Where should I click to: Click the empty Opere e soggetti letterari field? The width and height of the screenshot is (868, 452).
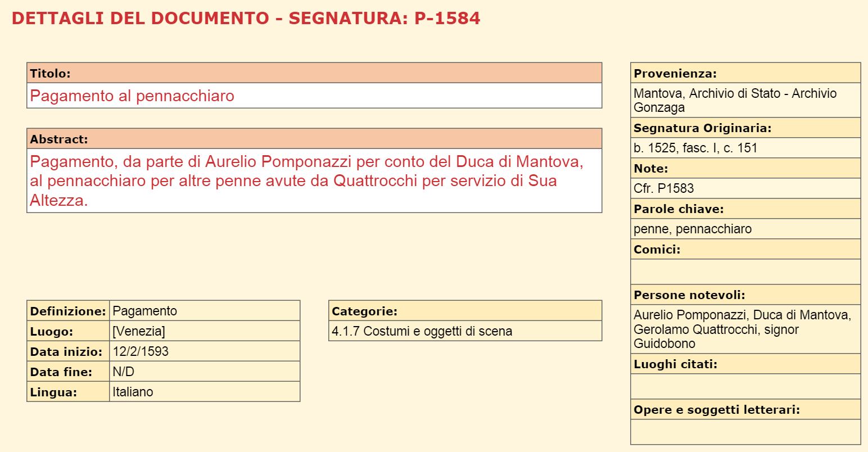745,432
